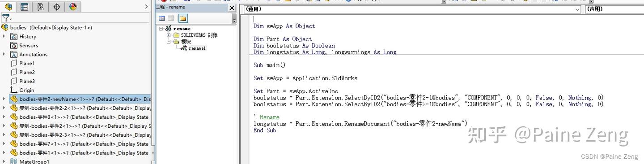Open the DimXpertManager crosshair tab
This screenshot has height=164, width=644.
pyautogui.click(x=57, y=6)
